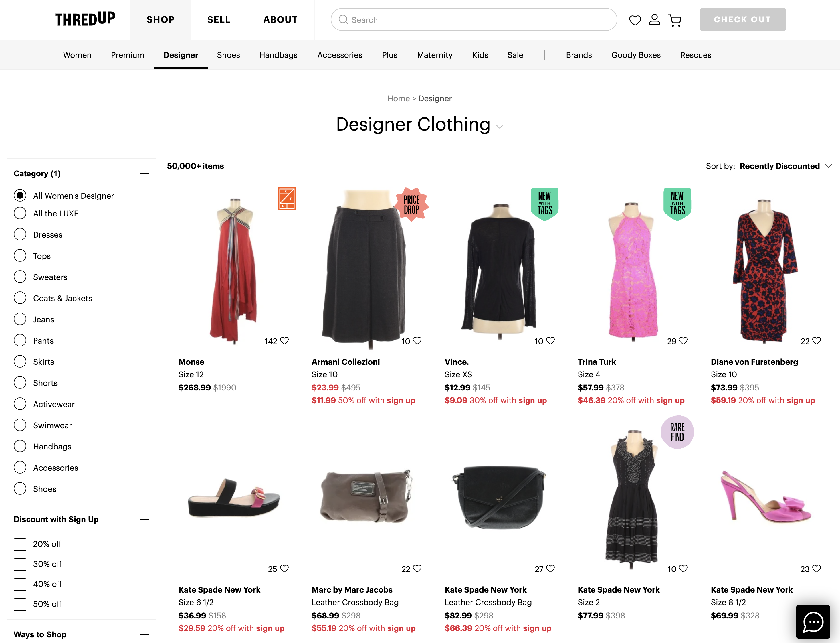Screen dimensions: 840x643
Task: Open the ABOUT menu
Action: click(x=280, y=20)
